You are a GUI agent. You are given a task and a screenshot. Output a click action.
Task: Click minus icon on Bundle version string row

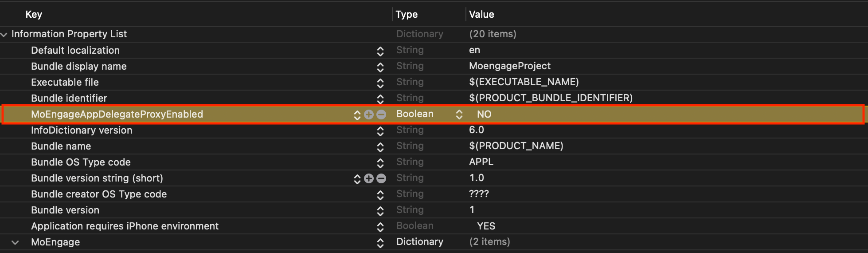381,178
